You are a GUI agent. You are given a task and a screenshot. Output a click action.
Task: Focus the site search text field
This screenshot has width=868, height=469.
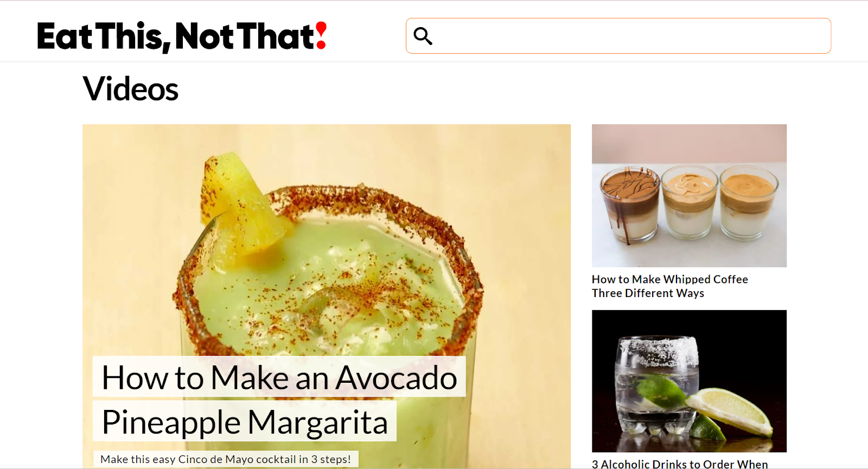(618, 36)
